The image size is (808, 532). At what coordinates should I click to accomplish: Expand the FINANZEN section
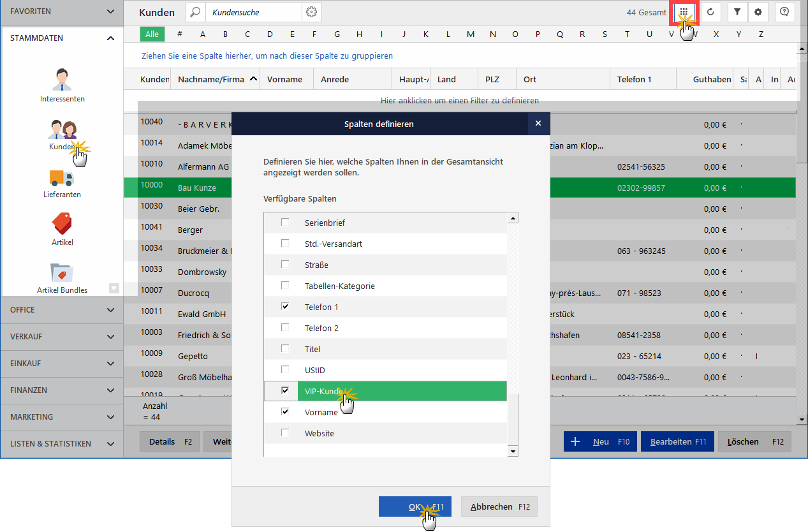[x=62, y=390]
